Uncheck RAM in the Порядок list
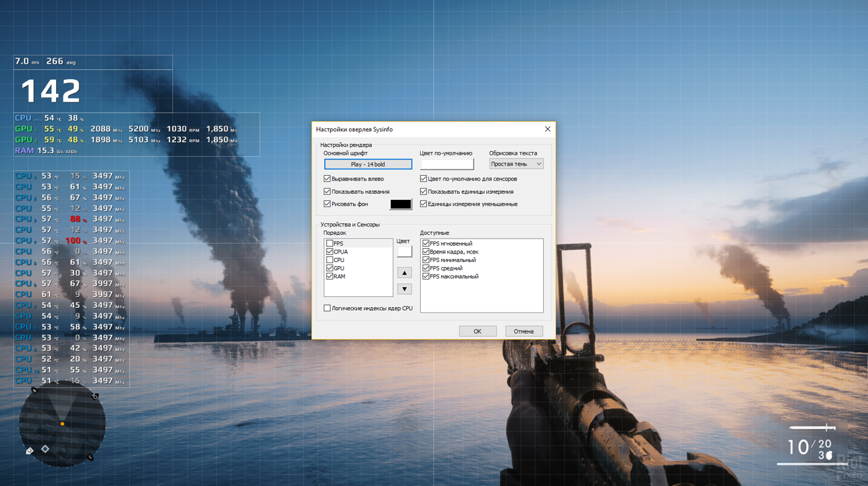This screenshot has height=486, width=868. tap(330, 276)
